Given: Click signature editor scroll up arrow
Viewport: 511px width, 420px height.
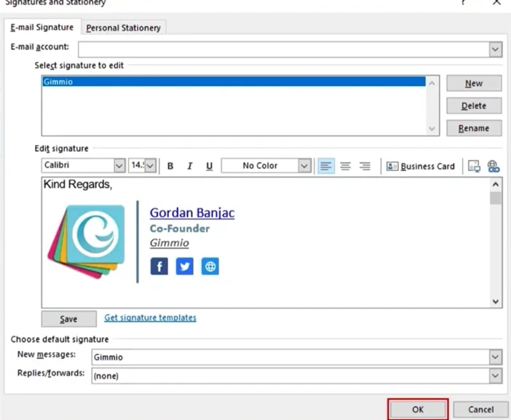Looking at the screenshot, I should pos(496,184).
